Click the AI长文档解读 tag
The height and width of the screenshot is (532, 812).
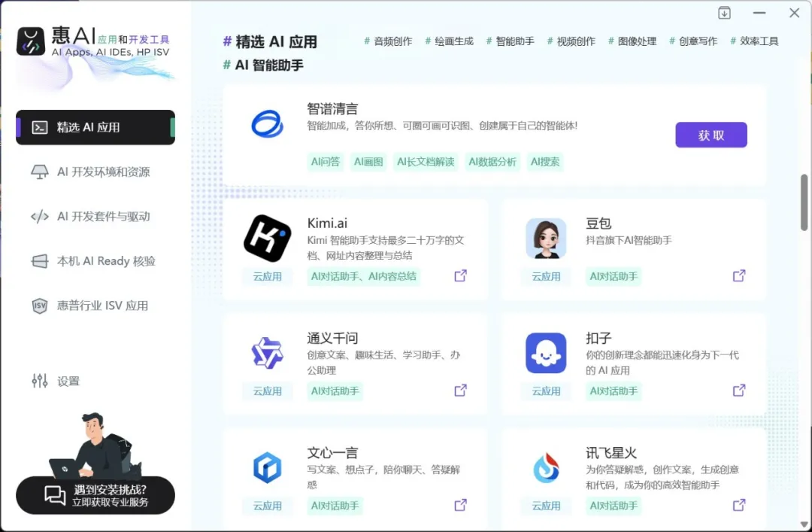[x=426, y=162]
